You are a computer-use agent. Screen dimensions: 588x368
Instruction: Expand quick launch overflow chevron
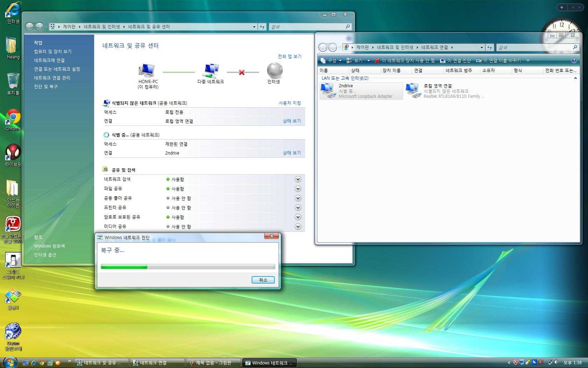[x=69, y=361]
